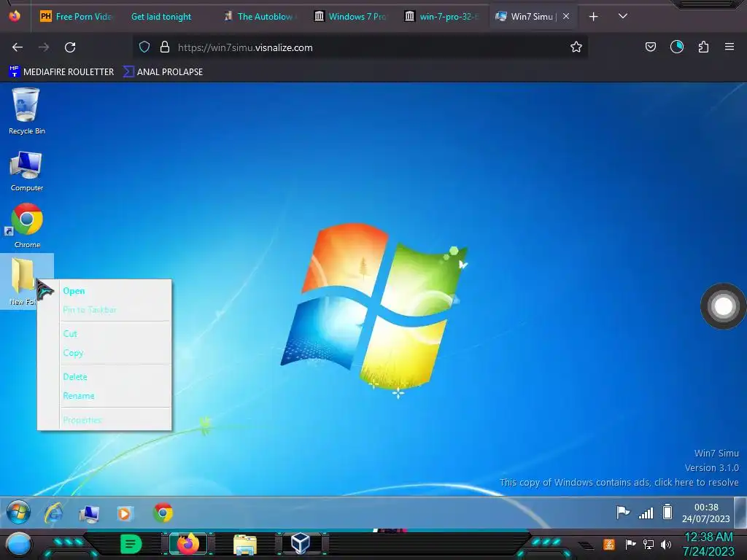Image resolution: width=747 pixels, height=560 pixels.
Task: Reload the current page
Action: click(x=70, y=47)
